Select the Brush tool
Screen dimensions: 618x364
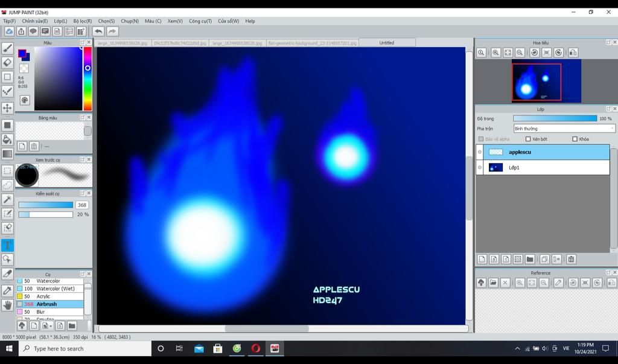7,48
